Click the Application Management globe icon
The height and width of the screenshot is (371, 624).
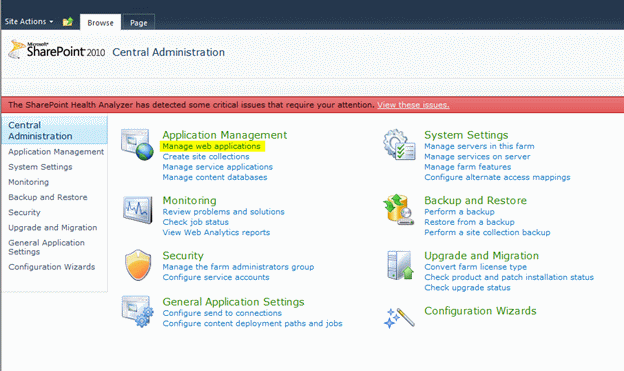click(x=137, y=144)
